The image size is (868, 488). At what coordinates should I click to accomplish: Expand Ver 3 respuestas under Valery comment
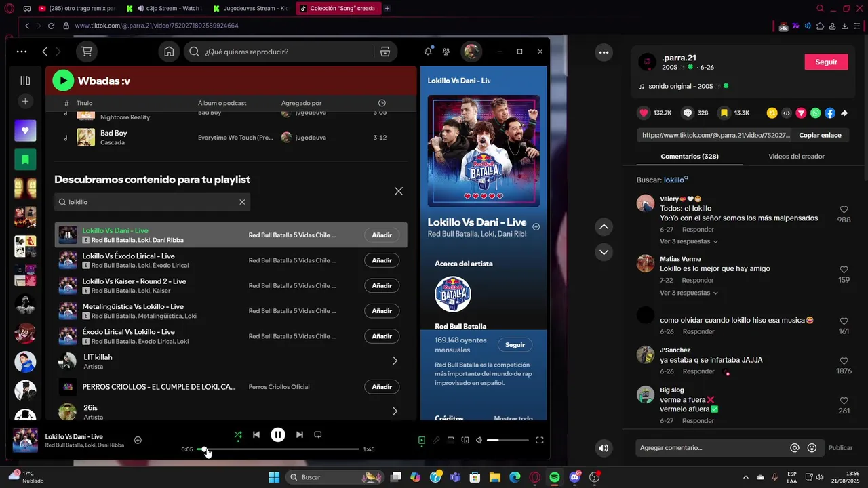coord(689,241)
